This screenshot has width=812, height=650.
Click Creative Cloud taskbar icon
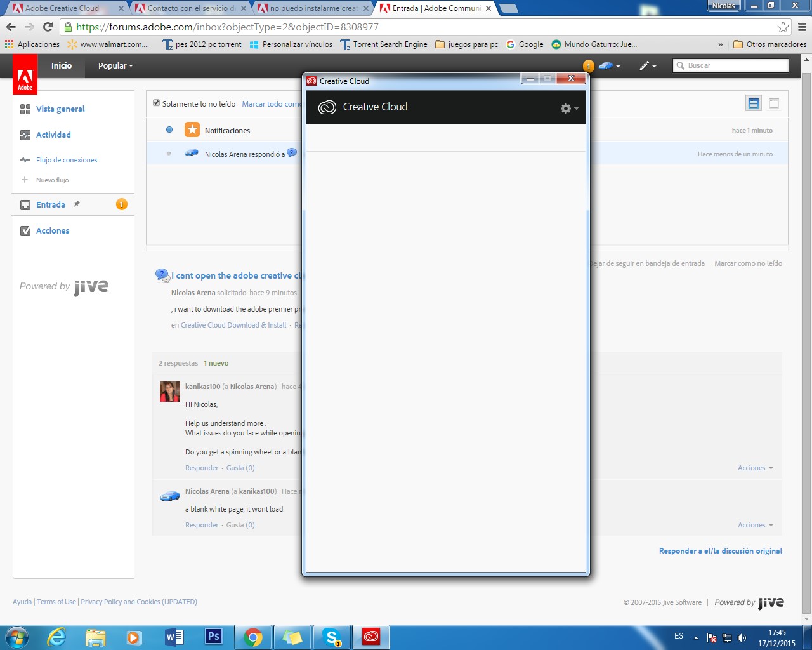point(371,637)
